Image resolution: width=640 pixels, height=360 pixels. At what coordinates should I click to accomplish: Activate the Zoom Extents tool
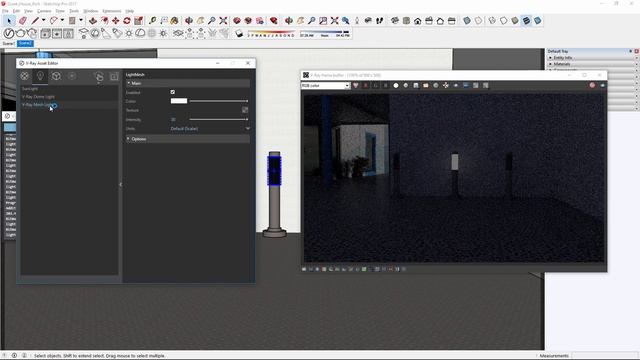pyautogui.click(x=223, y=20)
